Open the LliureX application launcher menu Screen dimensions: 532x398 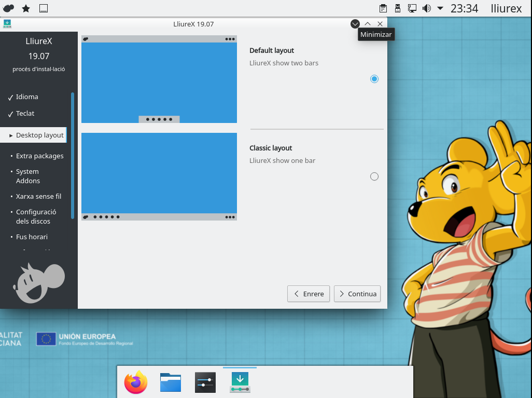click(x=8, y=8)
